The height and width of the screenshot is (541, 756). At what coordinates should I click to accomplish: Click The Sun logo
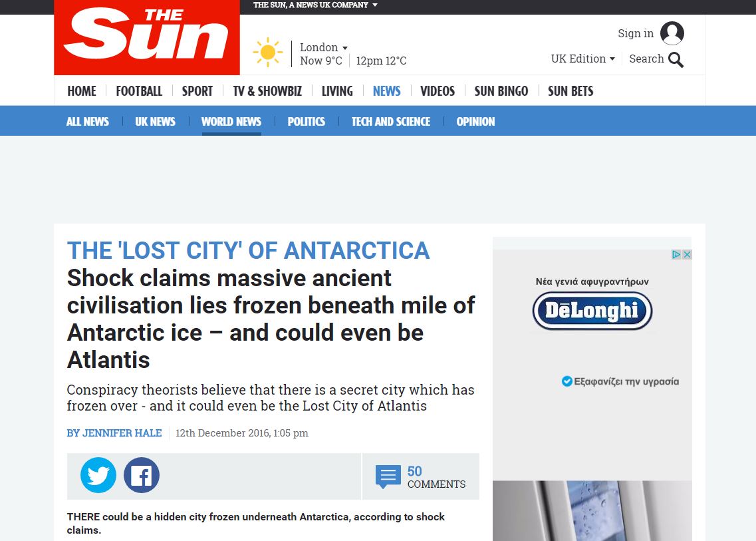(146, 37)
